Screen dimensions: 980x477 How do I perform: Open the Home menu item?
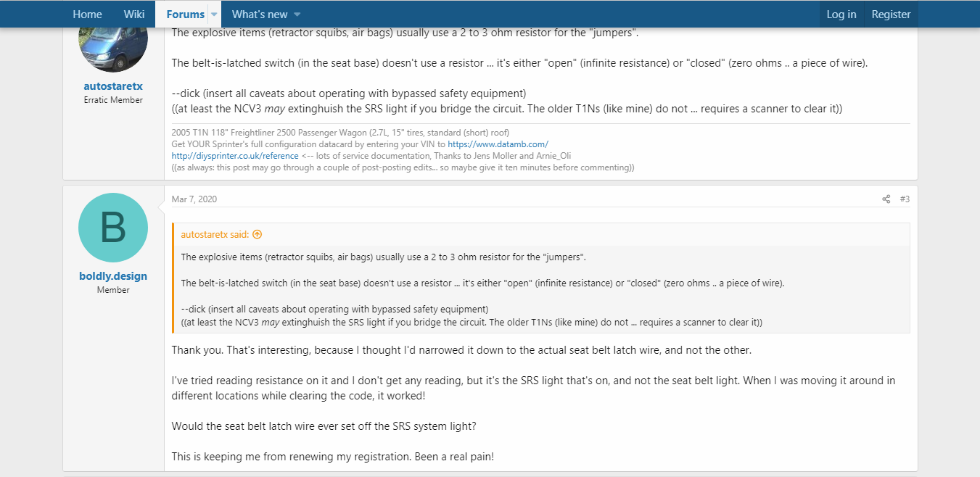[x=87, y=14]
